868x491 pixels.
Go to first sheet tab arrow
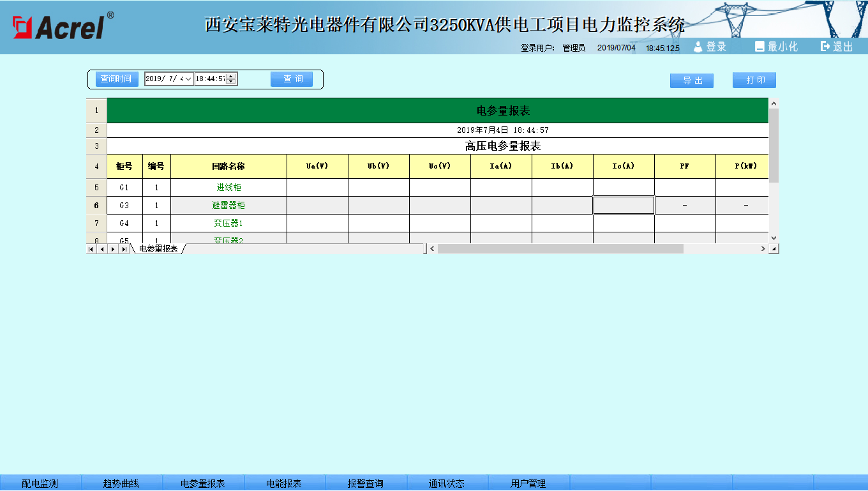coord(91,249)
